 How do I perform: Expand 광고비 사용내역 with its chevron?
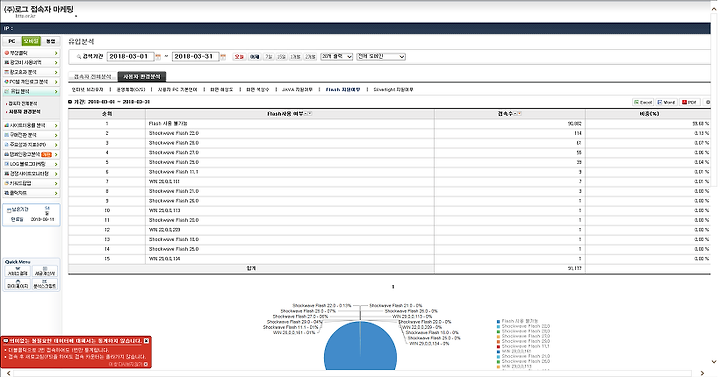tap(56, 63)
